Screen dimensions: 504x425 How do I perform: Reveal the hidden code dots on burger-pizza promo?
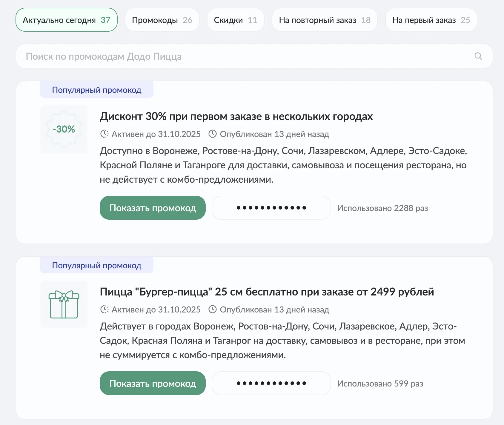tap(271, 383)
